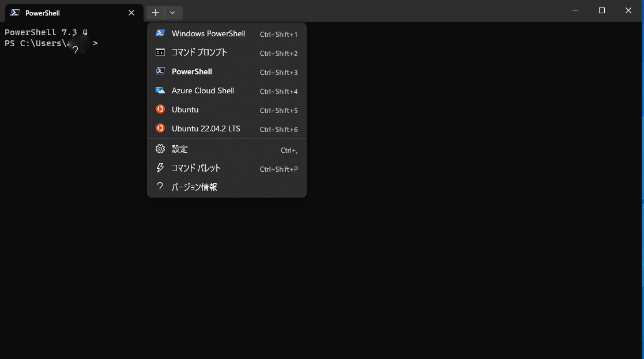Screen dimensions: 644x359
Task: Click the Ctrl+Shift+6 shortcut text
Action: [278, 129]
